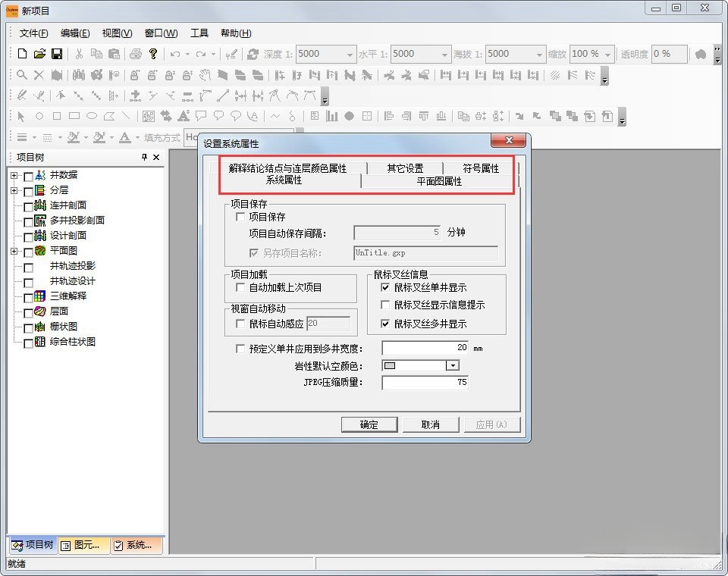Viewport: 728px width, 576px height.
Task: Choose the ellipse drawing tool
Action: (92, 116)
